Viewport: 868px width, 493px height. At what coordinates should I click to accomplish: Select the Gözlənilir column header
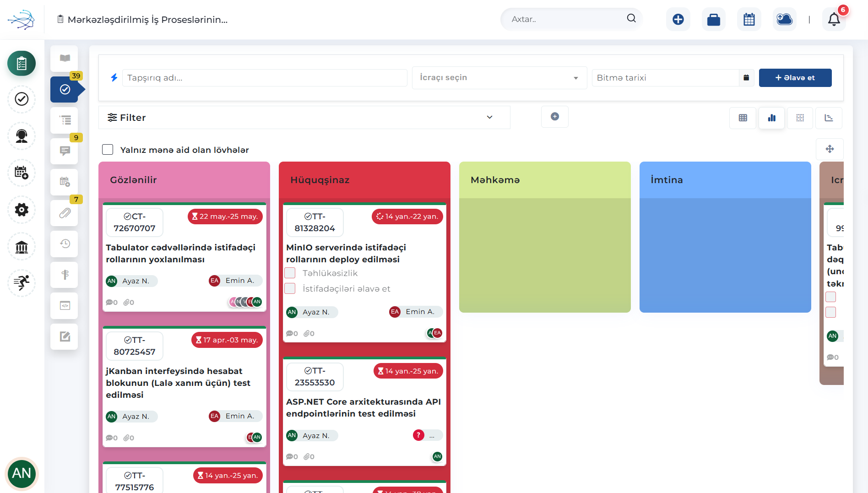click(x=184, y=180)
